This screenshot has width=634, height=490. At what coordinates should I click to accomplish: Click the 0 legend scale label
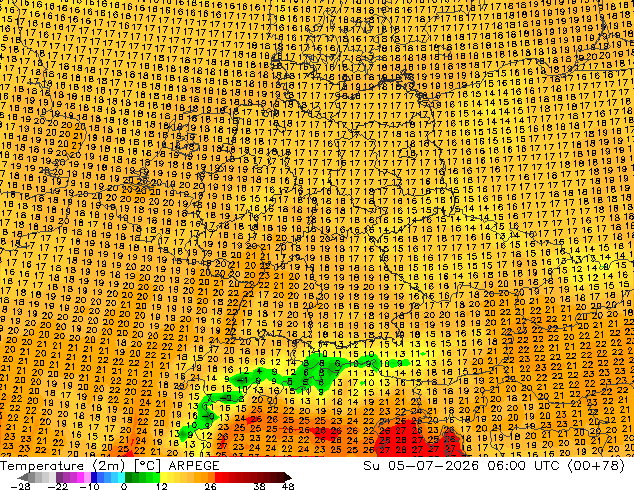[124, 486]
